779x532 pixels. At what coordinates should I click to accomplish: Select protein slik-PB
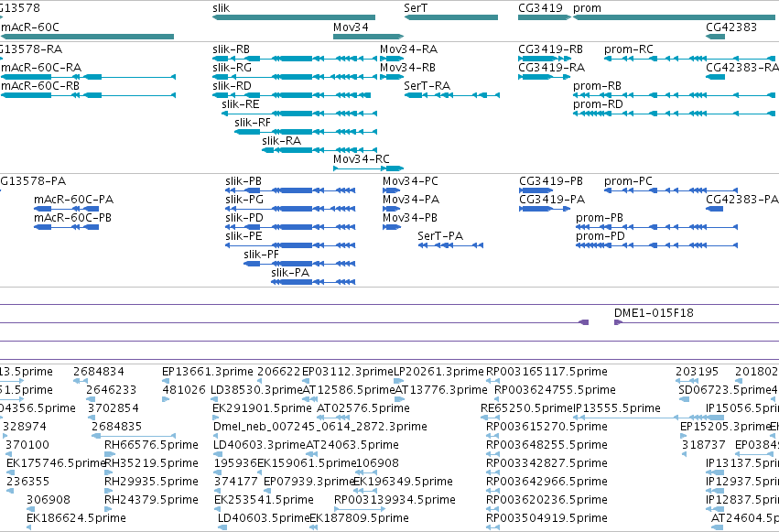290,190
